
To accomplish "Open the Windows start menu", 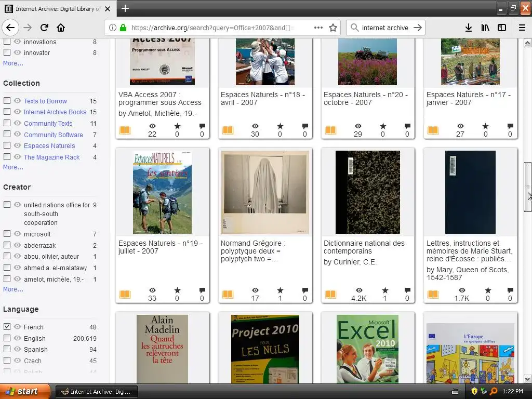I will point(24,392).
